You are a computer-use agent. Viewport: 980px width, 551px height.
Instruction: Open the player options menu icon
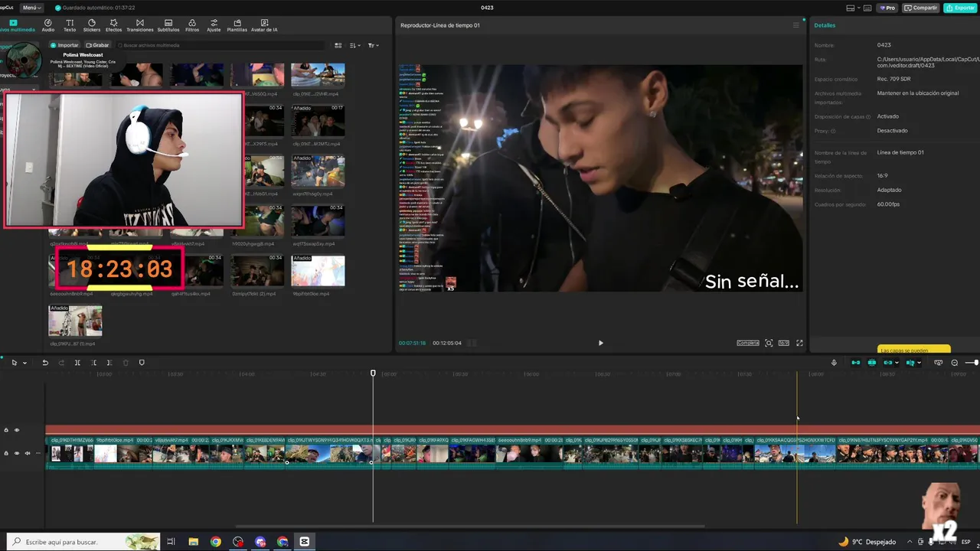(x=795, y=25)
